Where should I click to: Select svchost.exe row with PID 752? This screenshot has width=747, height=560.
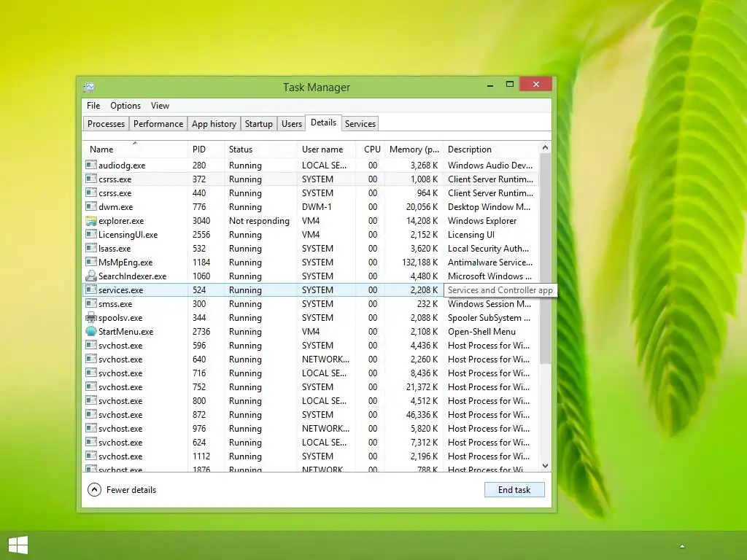coord(311,386)
